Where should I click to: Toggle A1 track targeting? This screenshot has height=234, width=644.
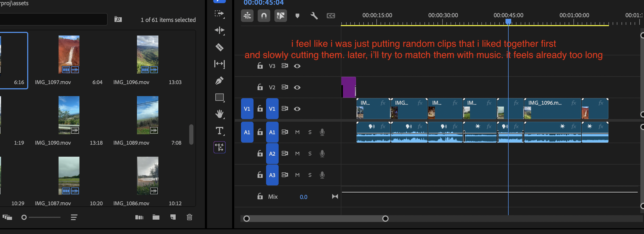(x=272, y=132)
